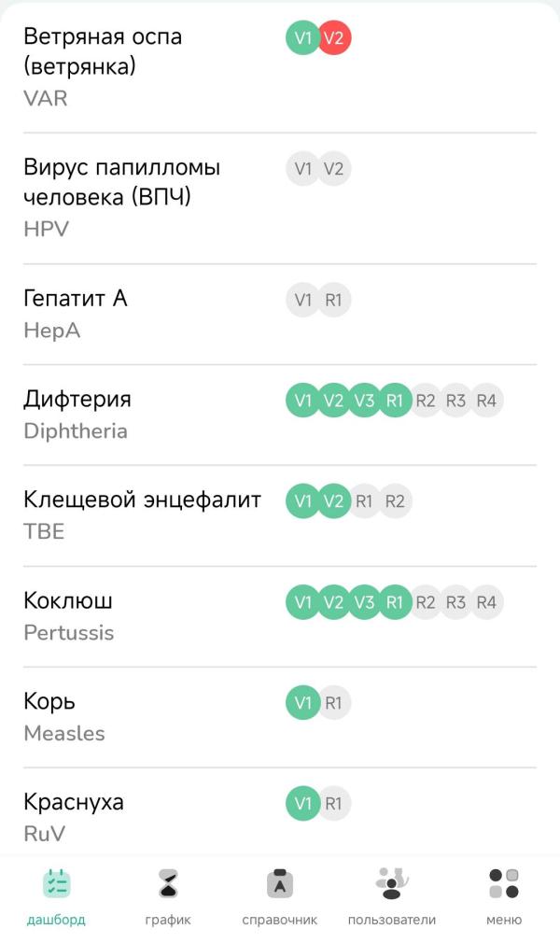
Task: Select the R2 dose for tick-borne encephalitis
Action: [395, 501]
